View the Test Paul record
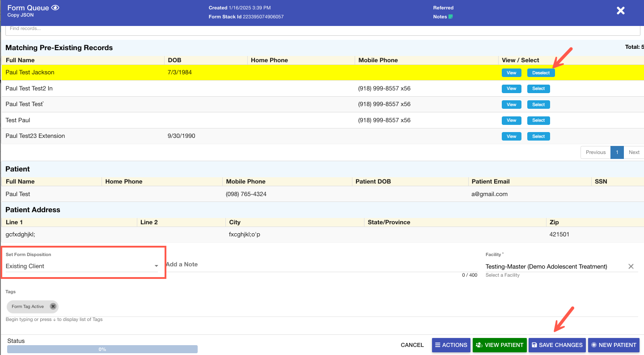 click(511, 120)
